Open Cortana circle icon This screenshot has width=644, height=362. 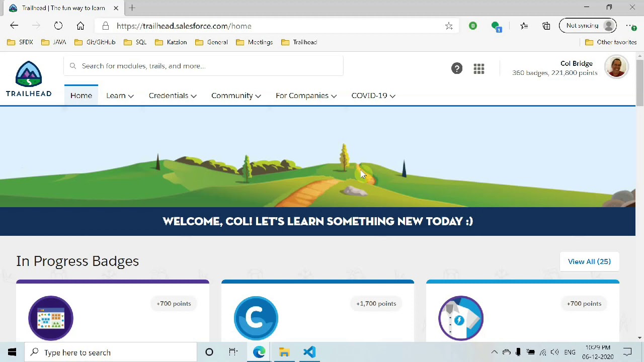[x=209, y=352]
